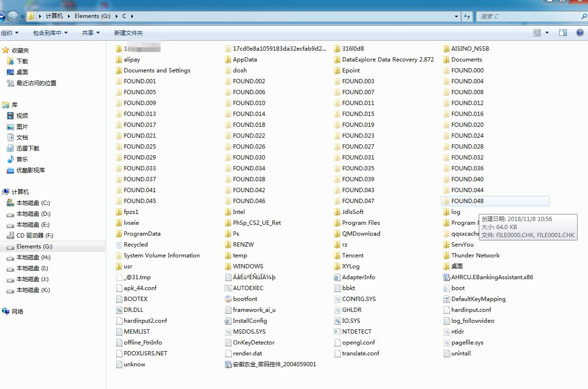This screenshot has height=389, width=588.
Task: Select 下载 under favorites
Action: (22, 61)
